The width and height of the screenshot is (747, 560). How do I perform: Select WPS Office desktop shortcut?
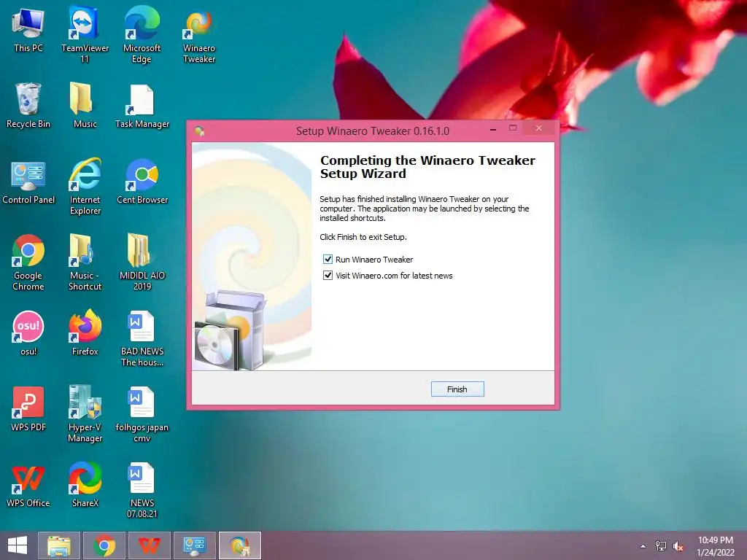coord(28,486)
